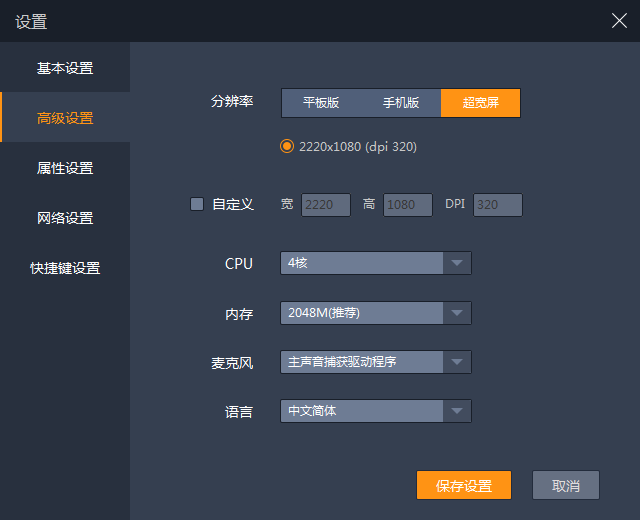This screenshot has height=520, width=640.
Task: Open the 内存 memory dropdown
Action: point(375,313)
